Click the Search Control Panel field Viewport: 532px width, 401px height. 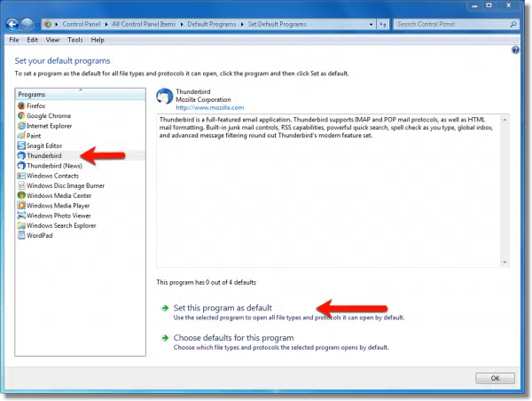tap(452, 24)
